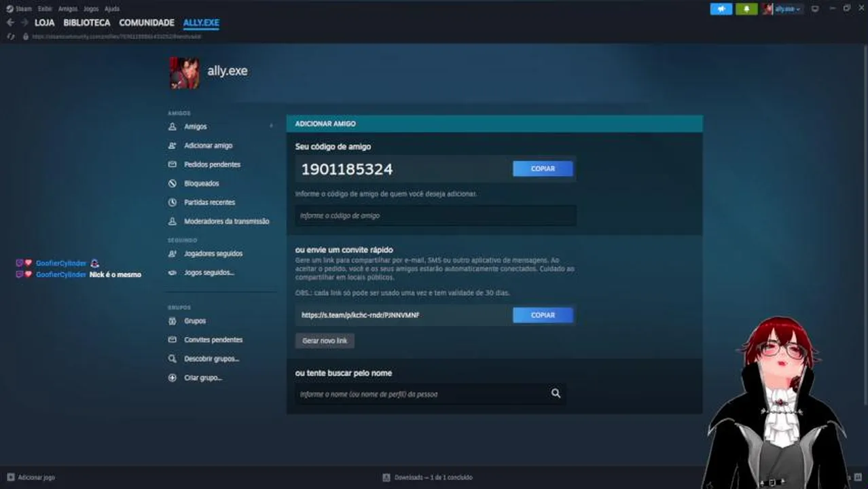Go forward with the right arrow
Screen dimensions: 868x489
click(24, 22)
